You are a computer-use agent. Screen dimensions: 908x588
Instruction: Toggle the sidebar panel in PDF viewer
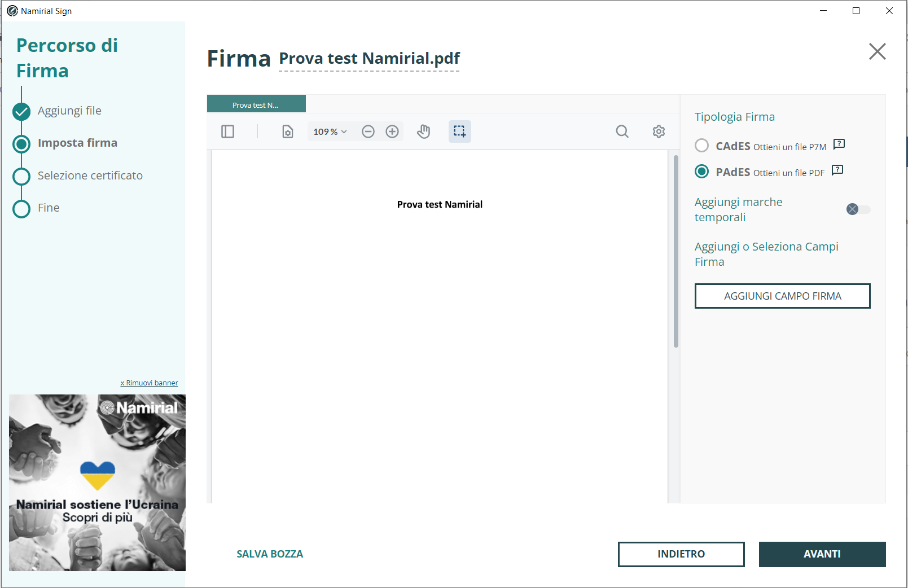pos(228,131)
